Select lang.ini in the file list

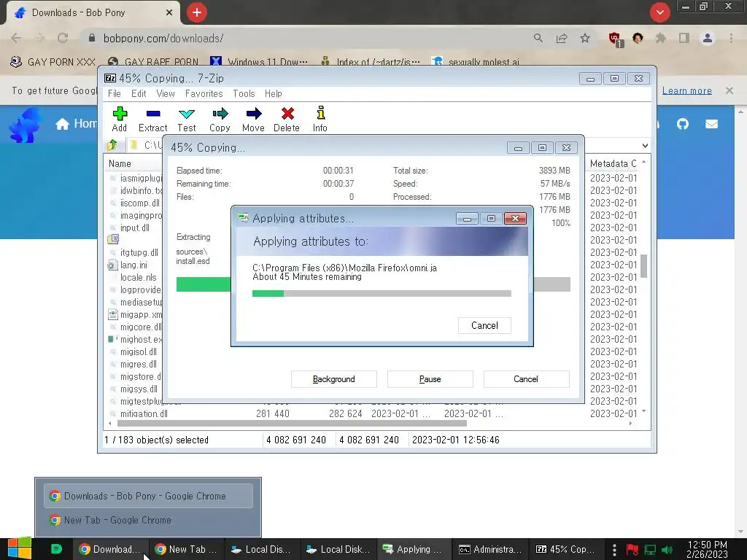coord(134,265)
